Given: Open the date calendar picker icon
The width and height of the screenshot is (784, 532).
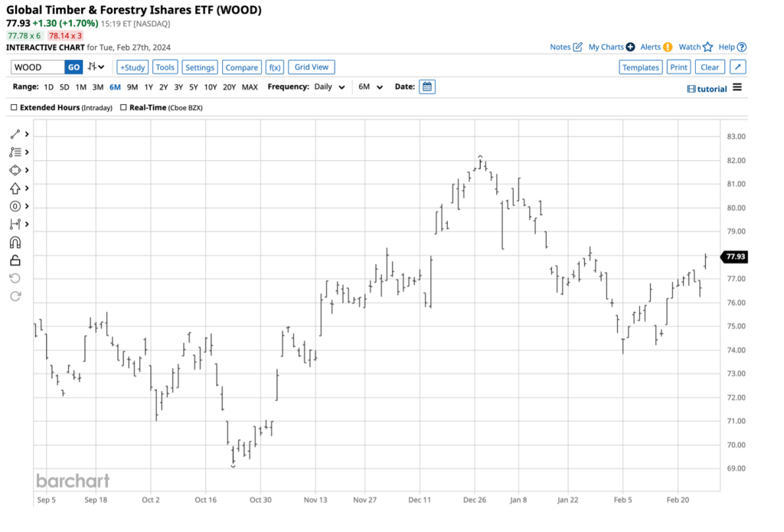Looking at the screenshot, I should [427, 86].
